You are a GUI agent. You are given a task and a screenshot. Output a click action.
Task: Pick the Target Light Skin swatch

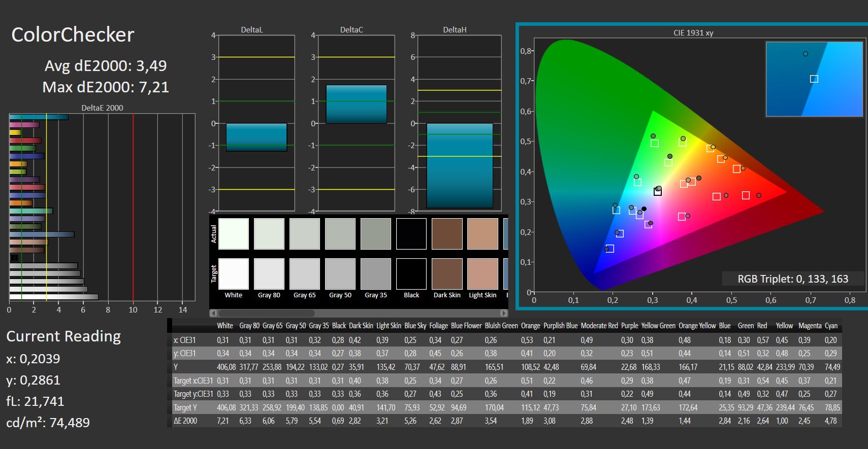[483, 274]
